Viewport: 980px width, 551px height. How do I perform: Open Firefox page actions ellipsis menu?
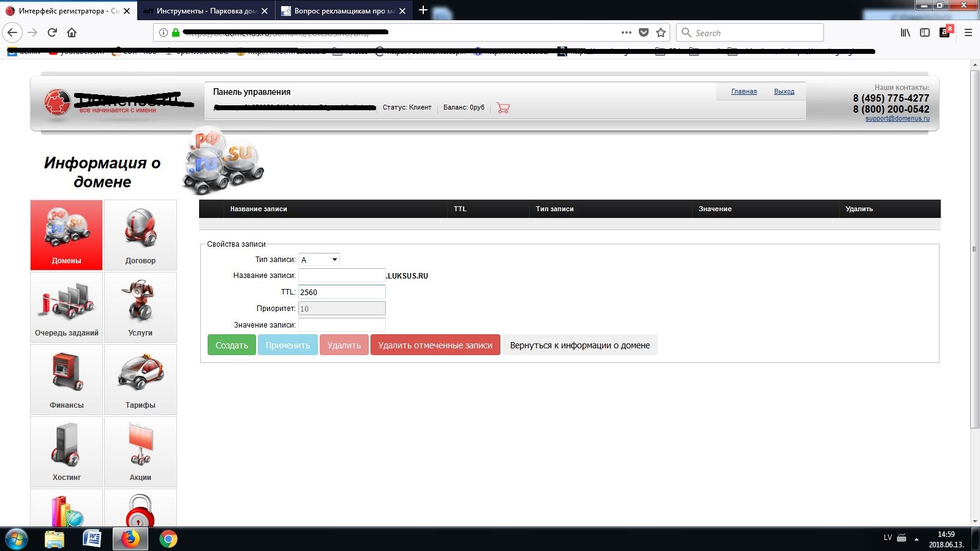coord(626,32)
